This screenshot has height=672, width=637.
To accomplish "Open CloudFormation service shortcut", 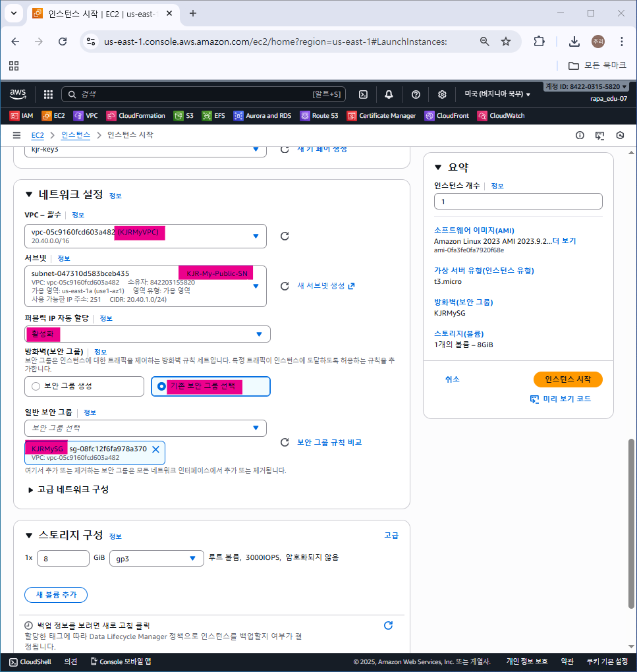I will 136,116.
